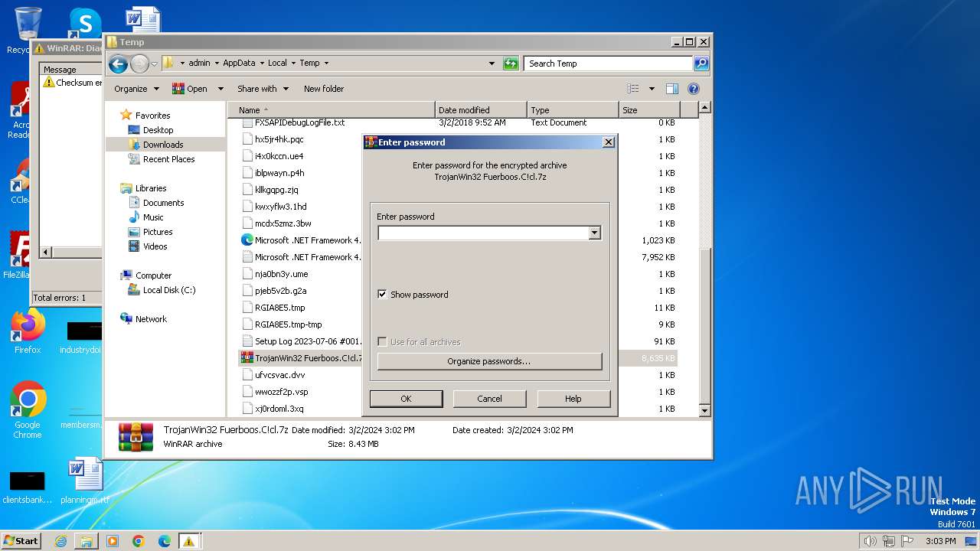Expand the view options dropdown arrow
Screen dimensions: 980x551
click(652, 89)
